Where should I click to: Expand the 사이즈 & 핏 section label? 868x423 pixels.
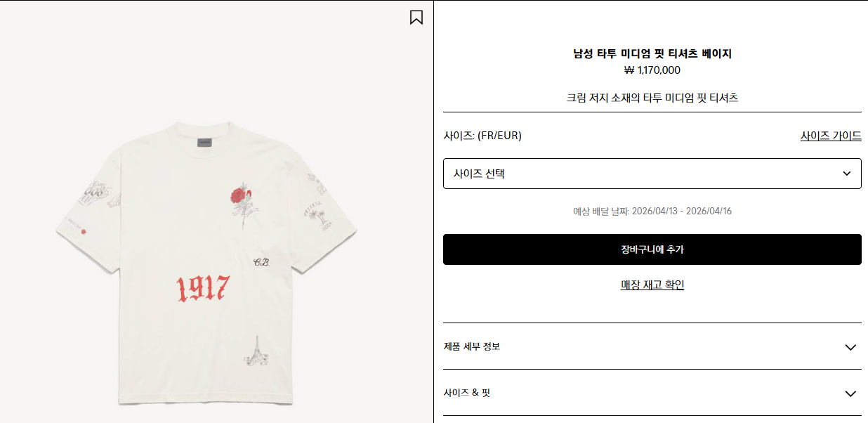[467, 393]
